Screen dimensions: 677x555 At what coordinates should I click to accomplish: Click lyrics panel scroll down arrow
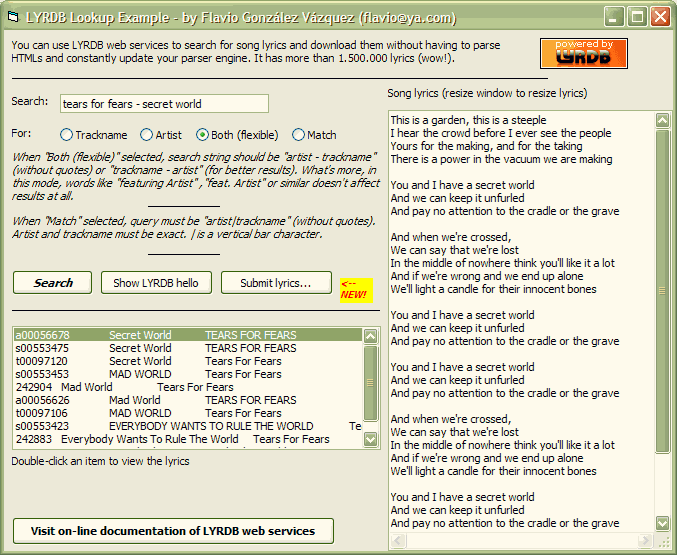point(662,522)
